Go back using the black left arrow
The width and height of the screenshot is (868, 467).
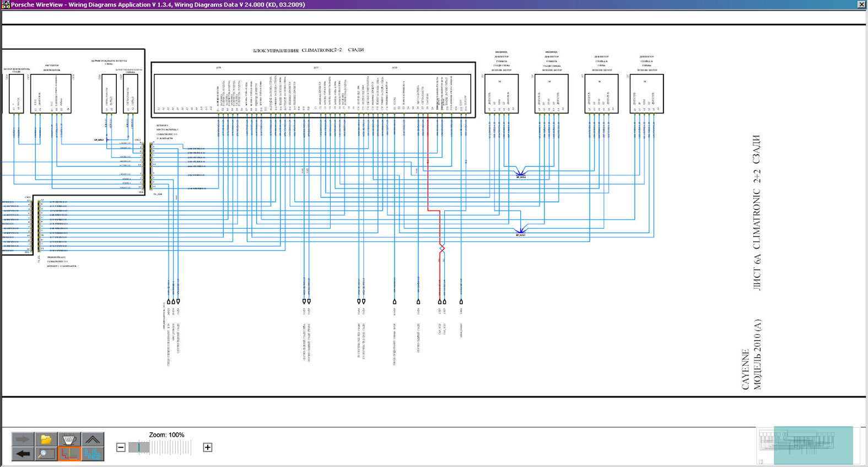click(23, 454)
